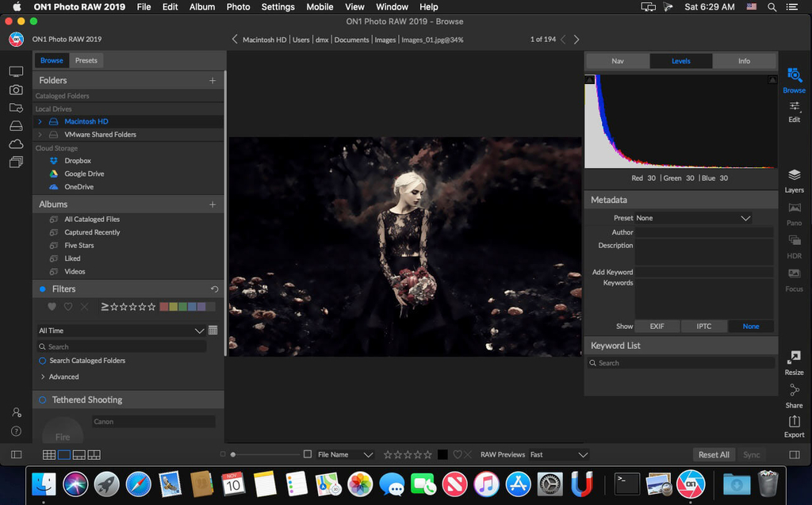
Task: Click the Keyword List search field
Action: 682,362
